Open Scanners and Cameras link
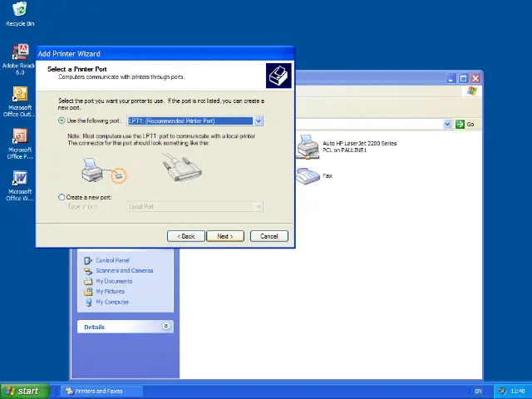Image resolution: width=532 pixels, height=399 pixels. click(125, 270)
